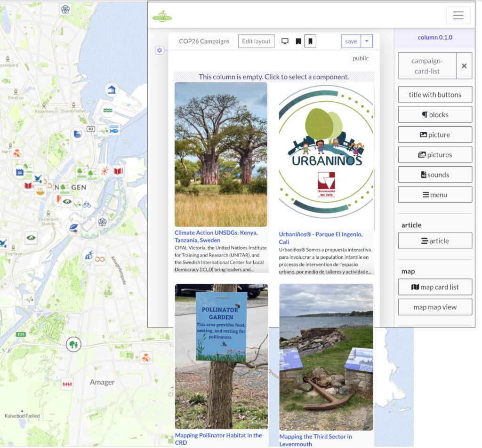The height and width of the screenshot is (448, 482).
Task: Select the heartbeat marker beside the blue fish
Action: 104,130
